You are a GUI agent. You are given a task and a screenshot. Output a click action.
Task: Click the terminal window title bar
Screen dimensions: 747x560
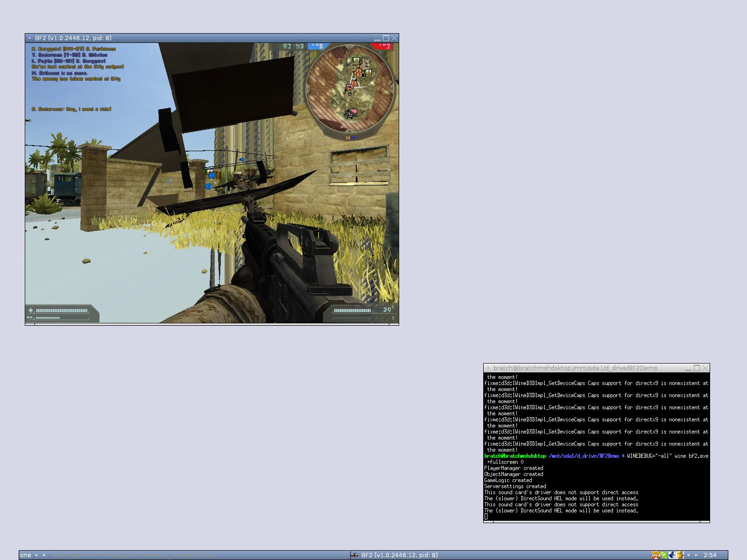pos(597,368)
